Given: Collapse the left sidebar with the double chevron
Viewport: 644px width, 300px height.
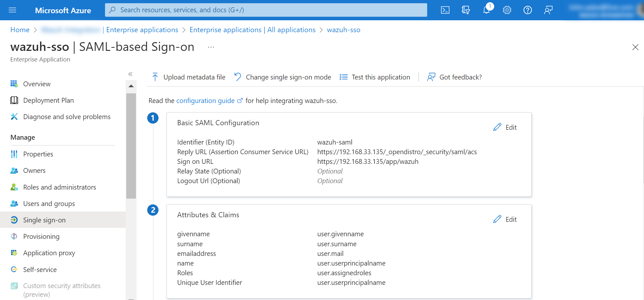Looking at the screenshot, I should tap(130, 74).
